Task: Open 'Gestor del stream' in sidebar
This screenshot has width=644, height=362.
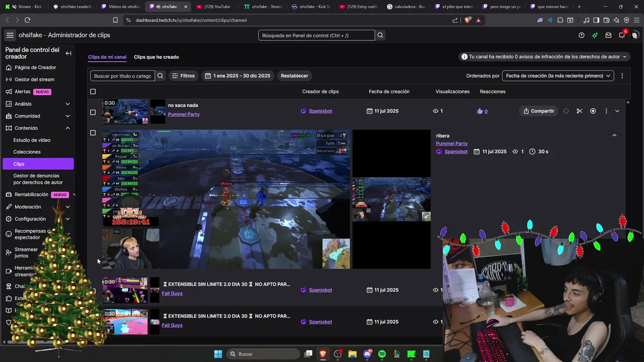Action: (34, 79)
